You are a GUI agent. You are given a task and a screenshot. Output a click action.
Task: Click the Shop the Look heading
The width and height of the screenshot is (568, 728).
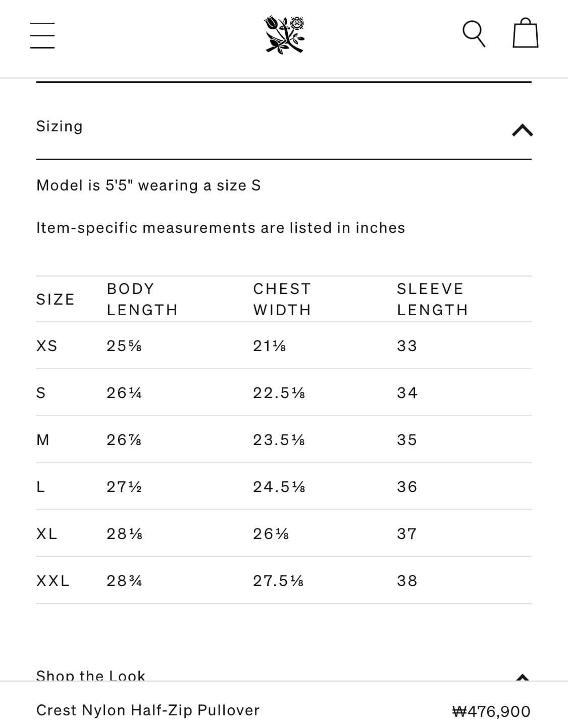91,675
